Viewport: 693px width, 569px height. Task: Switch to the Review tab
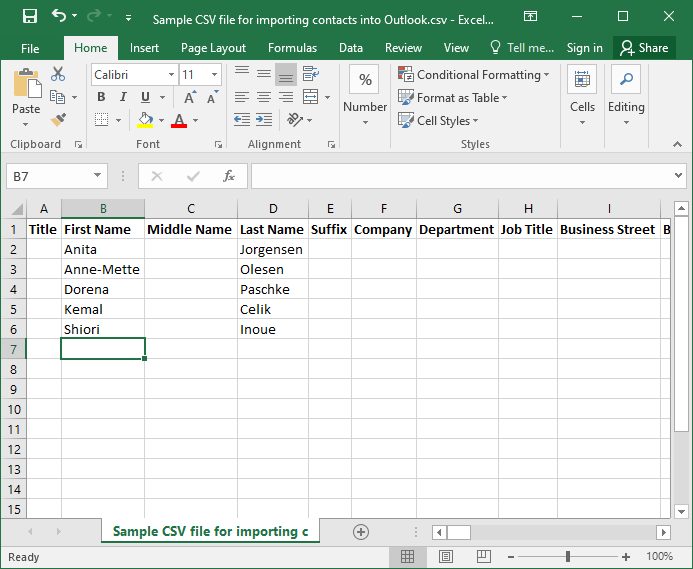point(403,48)
